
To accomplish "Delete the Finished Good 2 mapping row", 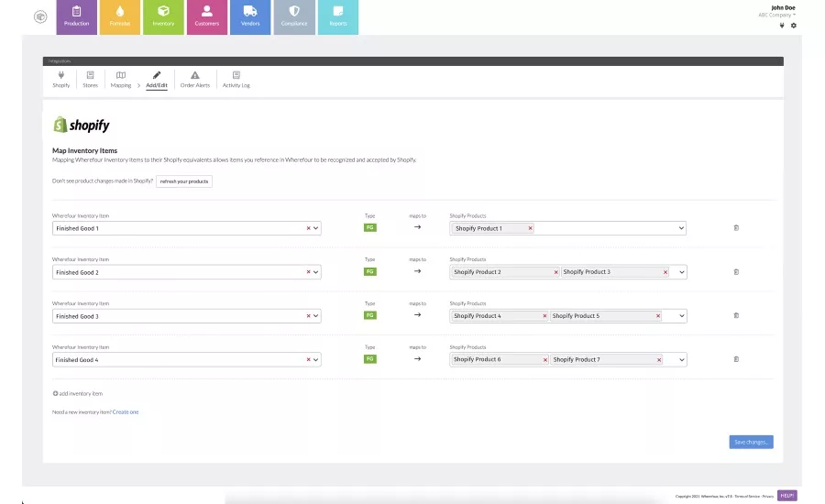I will coord(736,272).
